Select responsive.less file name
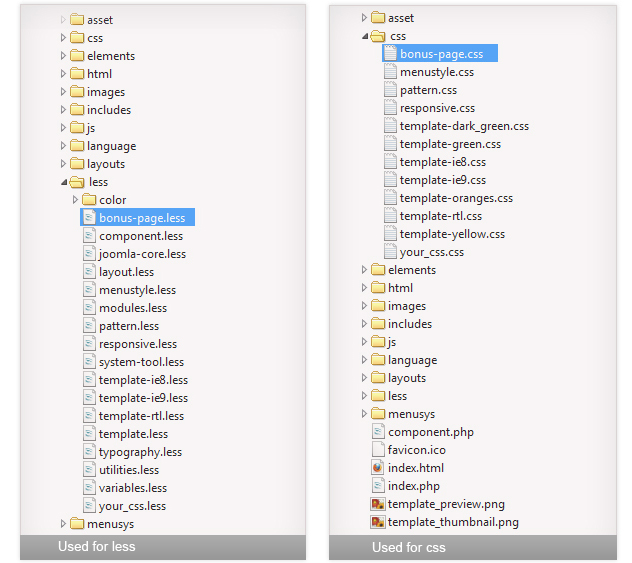632x563 pixels. point(138,344)
